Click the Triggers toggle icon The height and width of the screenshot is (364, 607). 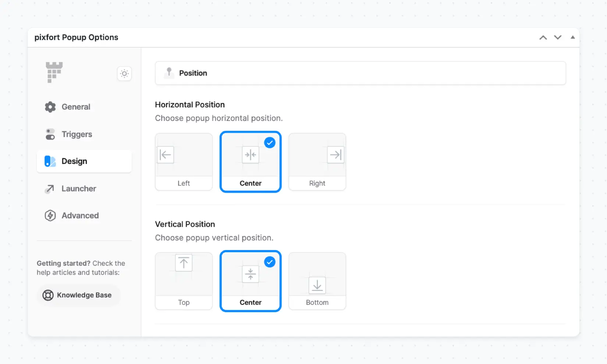pos(50,134)
